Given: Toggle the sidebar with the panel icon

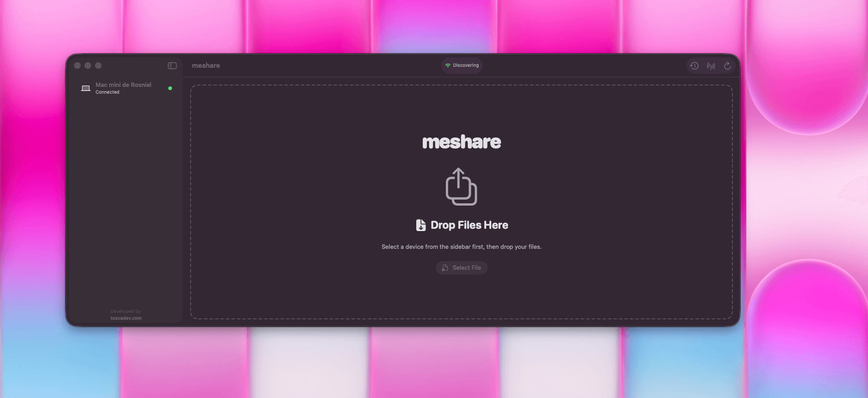Looking at the screenshot, I should coord(172,66).
